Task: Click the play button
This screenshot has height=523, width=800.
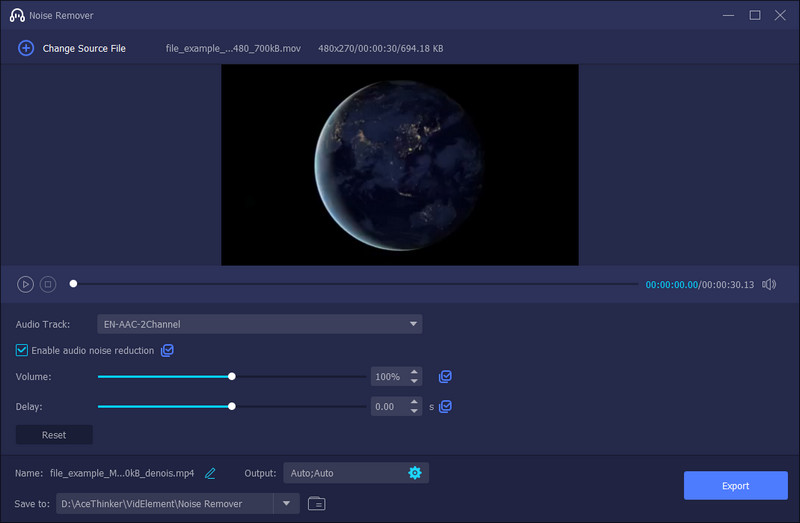Action: coord(25,284)
